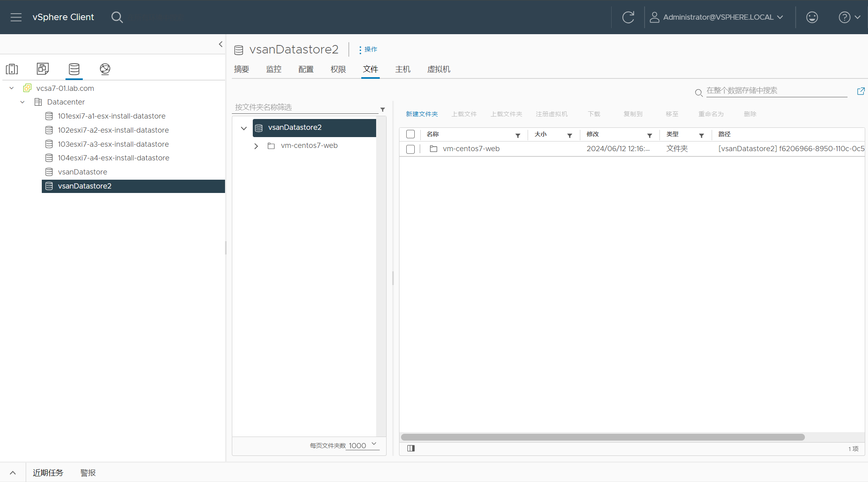Click 上载文件夹 button
868x482 pixels.
coord(506,114)
